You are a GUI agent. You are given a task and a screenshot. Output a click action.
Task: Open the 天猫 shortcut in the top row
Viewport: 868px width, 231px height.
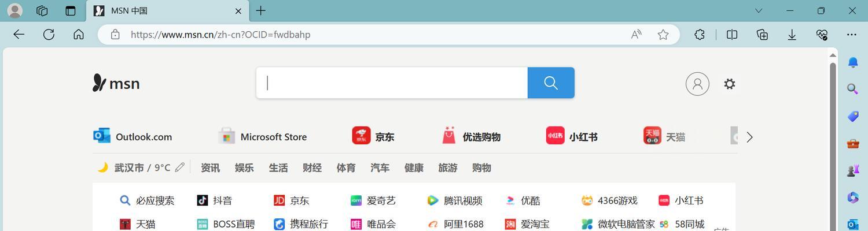point(664,136)
